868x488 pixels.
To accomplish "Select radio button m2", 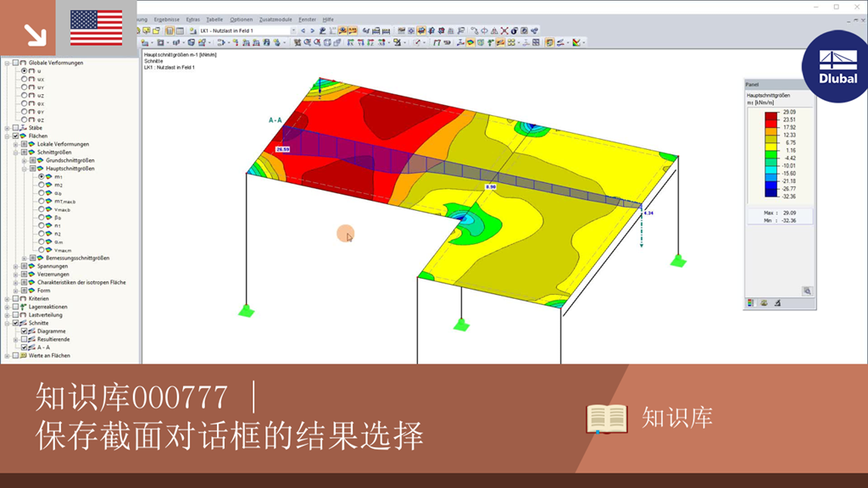I will click(42, 185).
